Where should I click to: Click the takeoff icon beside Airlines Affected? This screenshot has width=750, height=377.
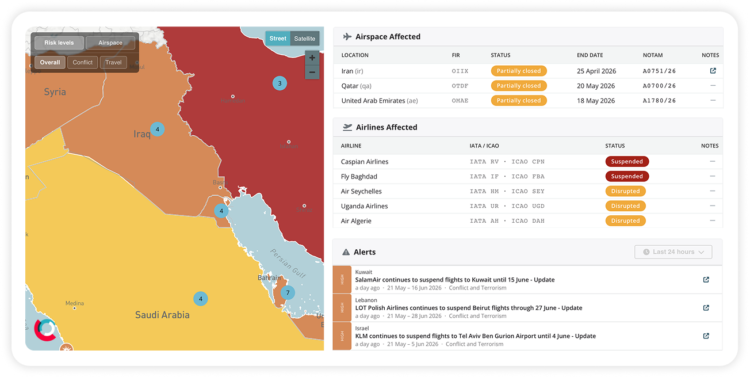pos(347,127)
